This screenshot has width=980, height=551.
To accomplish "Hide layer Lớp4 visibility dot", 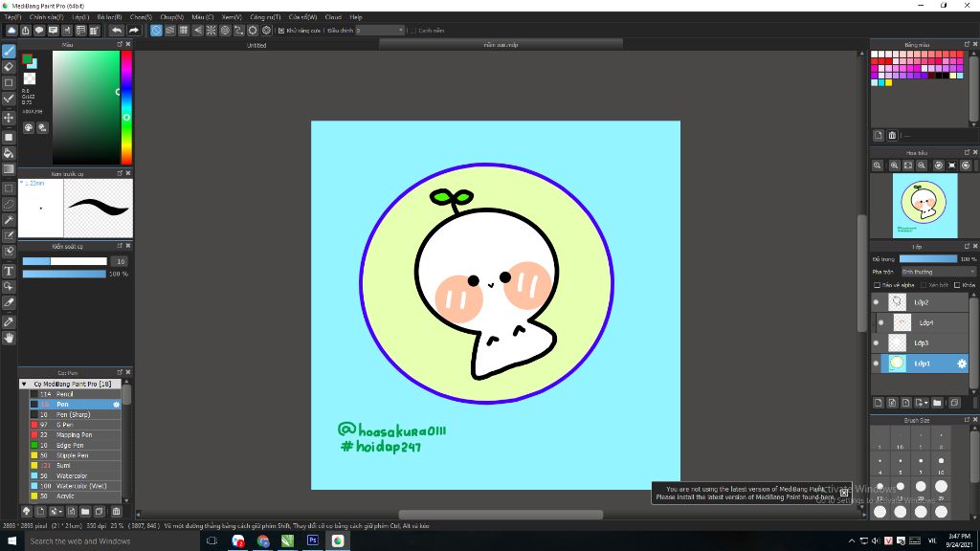I will tap(880, 322).
